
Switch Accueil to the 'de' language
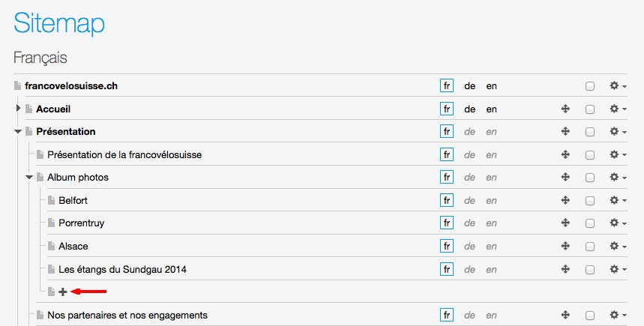click(x=470, y=109)
